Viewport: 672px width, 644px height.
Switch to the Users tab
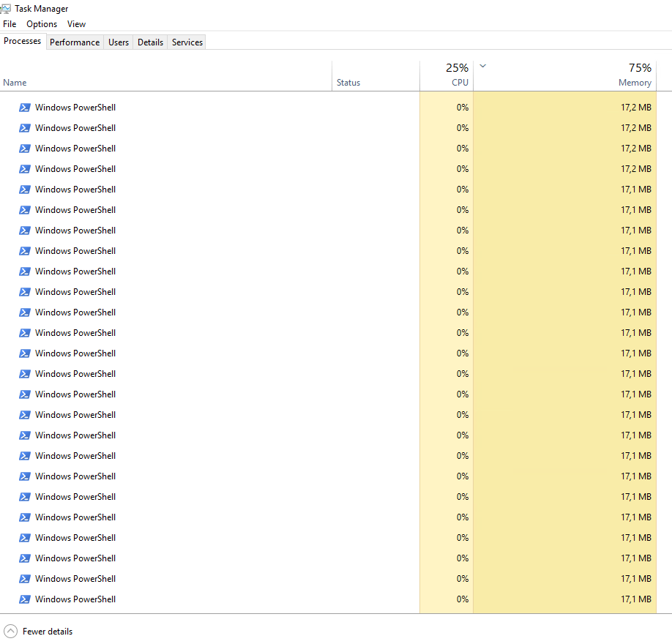119,42
